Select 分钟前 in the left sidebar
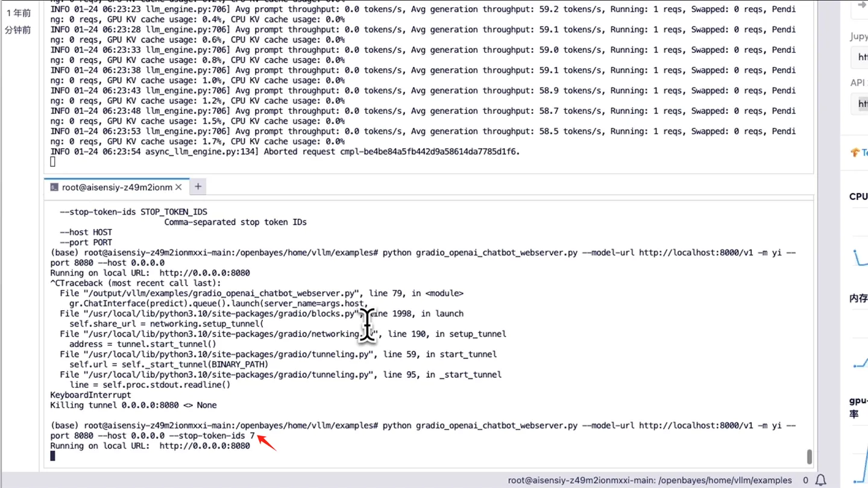 19,30
